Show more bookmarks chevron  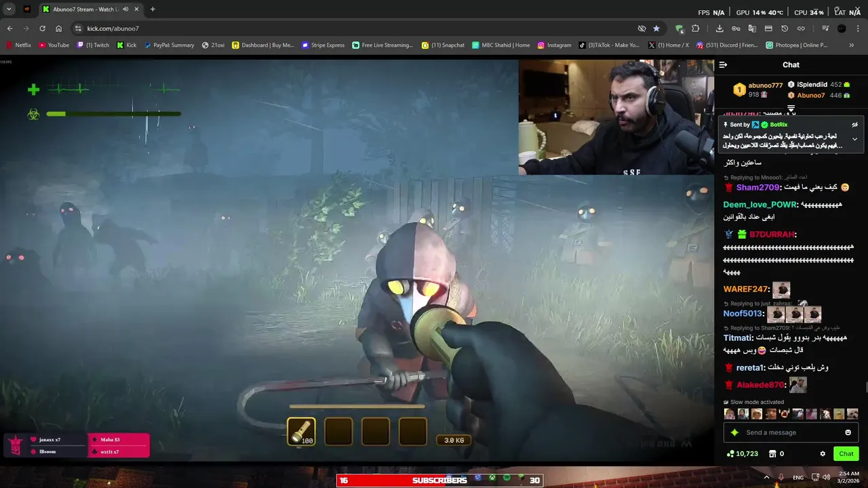click(852, 45)
